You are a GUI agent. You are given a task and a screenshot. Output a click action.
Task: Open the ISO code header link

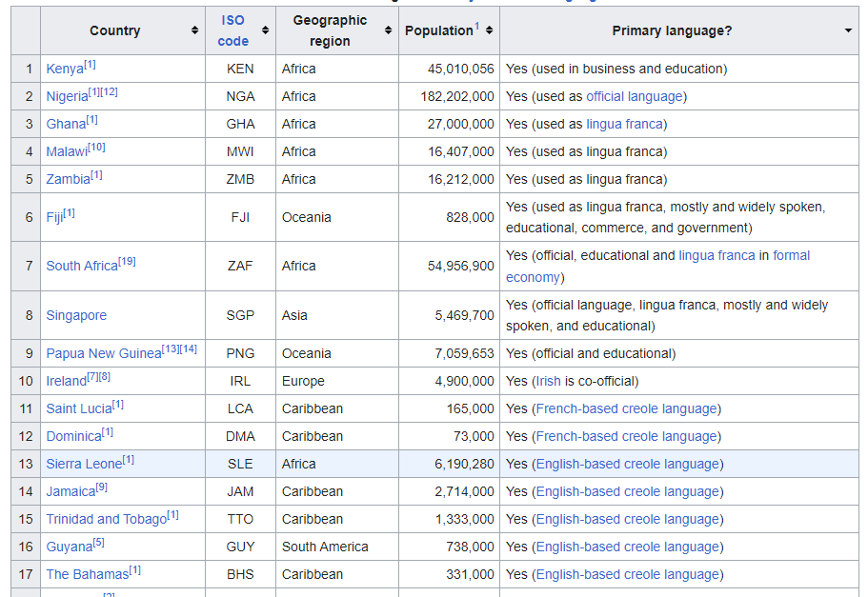click(x=233, y=30)
